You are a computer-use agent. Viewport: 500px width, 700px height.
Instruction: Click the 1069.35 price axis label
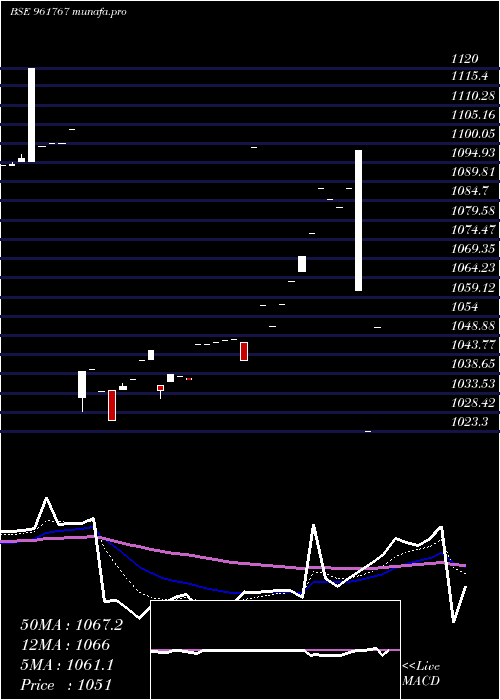click(473, 248)
